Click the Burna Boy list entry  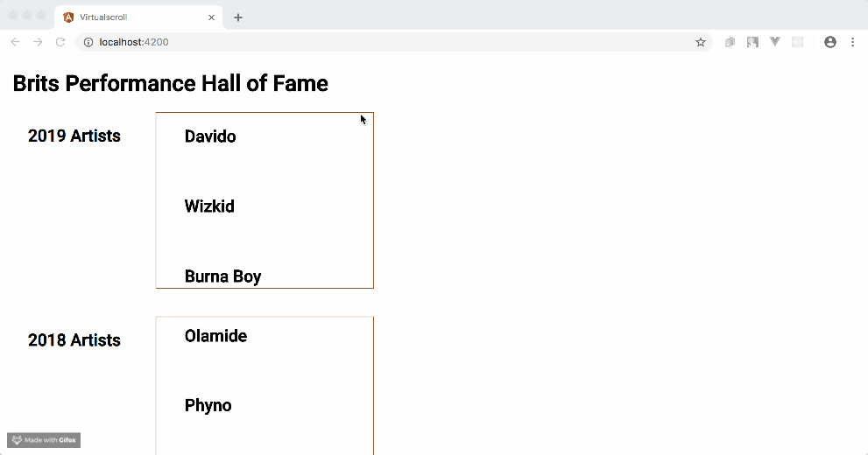[222, 276]
